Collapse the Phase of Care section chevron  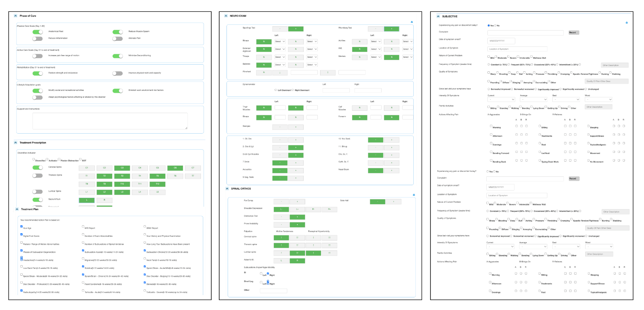click(16, 16)
